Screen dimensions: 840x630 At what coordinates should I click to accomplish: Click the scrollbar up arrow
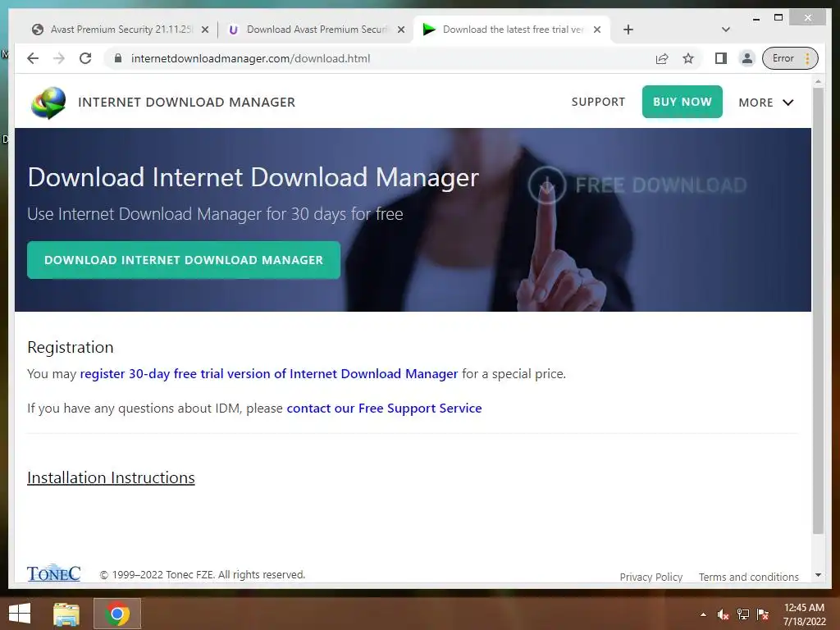(x=818, y=81)
